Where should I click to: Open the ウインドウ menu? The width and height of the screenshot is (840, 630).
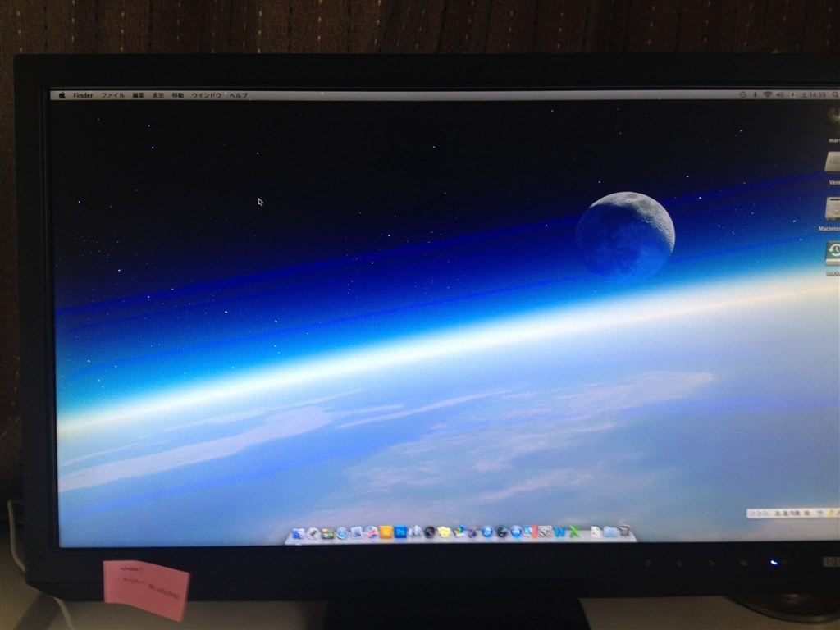206,95
